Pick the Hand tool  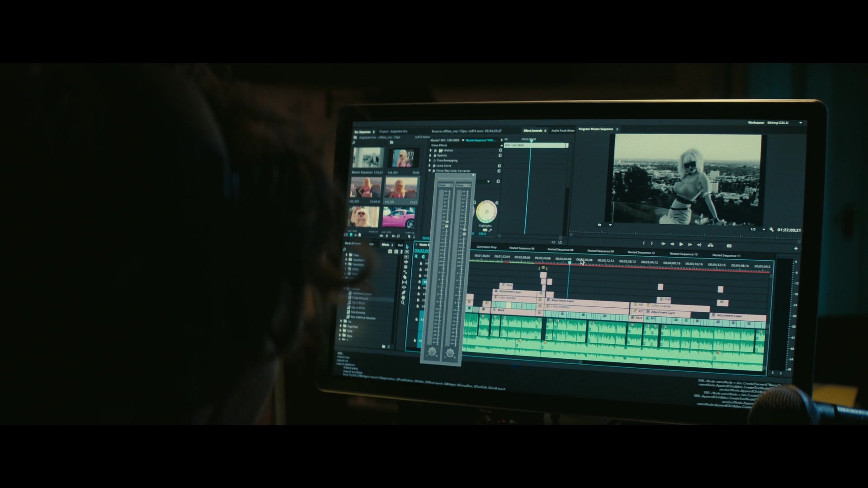tap(403, 297)
